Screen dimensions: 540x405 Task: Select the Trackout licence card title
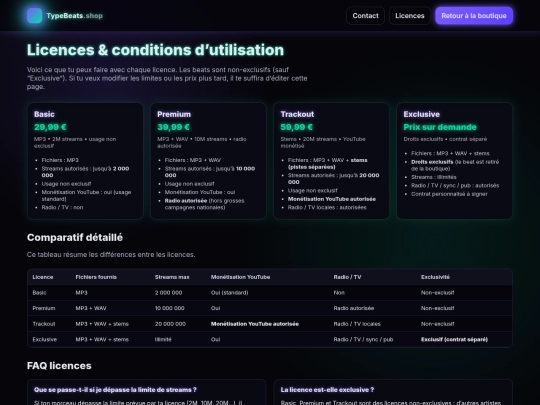297,114
